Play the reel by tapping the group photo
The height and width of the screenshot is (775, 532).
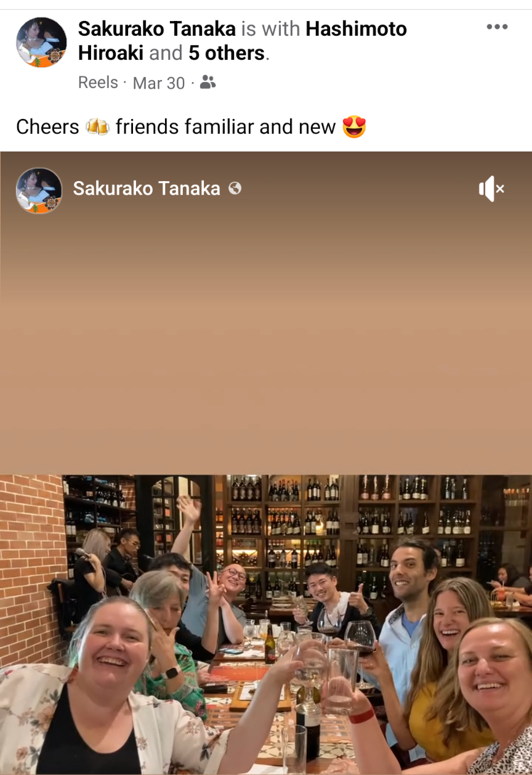coord(266,624)
